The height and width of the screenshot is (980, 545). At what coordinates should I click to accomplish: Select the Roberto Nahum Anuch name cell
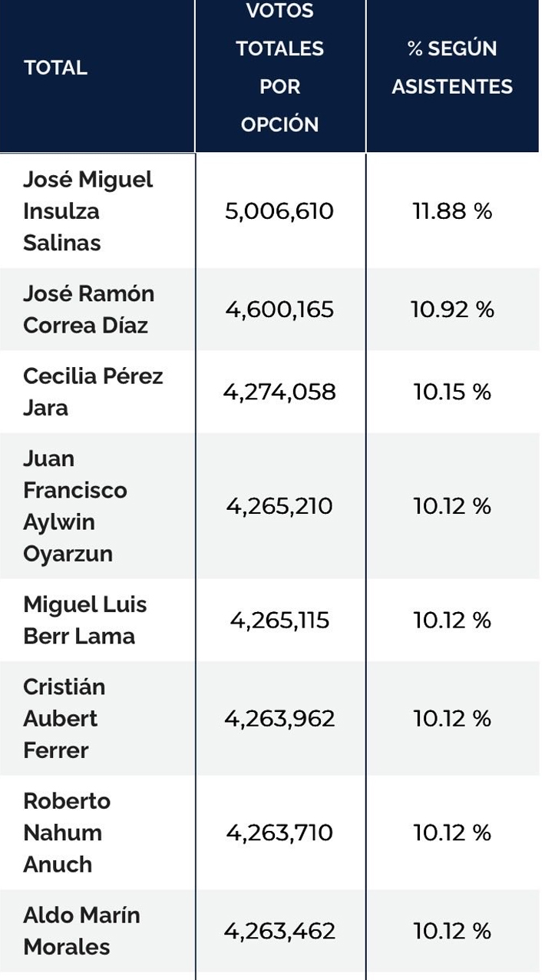click(67, 833)
